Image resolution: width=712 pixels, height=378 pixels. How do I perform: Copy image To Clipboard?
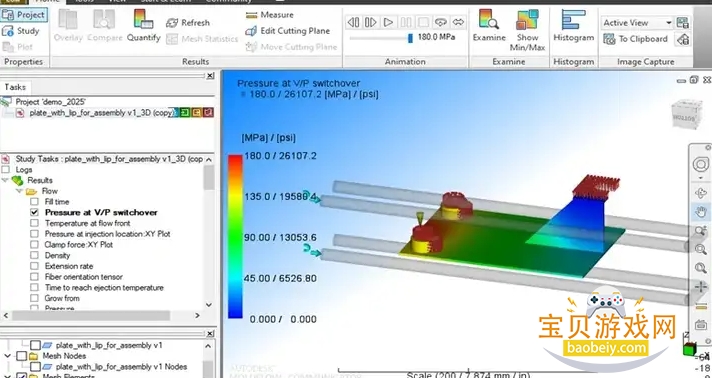pos(635,39)
